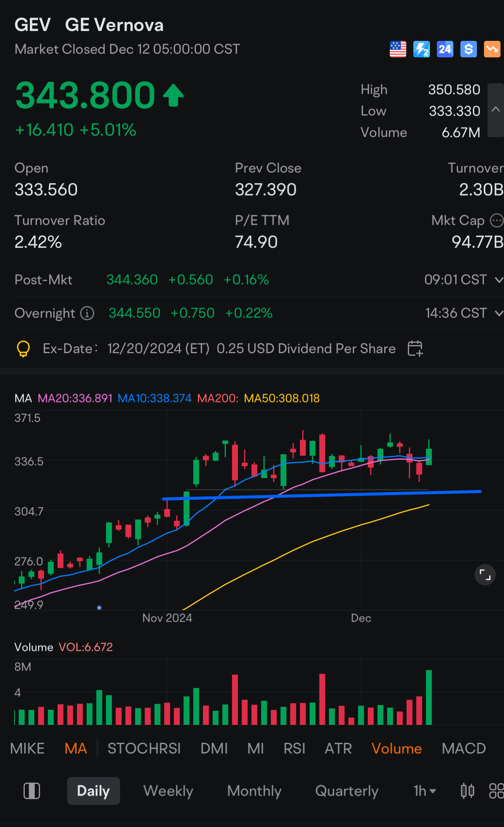The height and width of the screenshot is (827, 504).
Task: Tap the blue dollar sign icon
Action: pyautogui.click(x=468, y=49)
